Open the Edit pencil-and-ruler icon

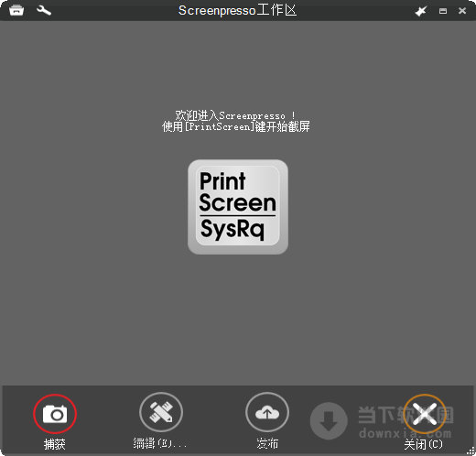tap(161, 412)
